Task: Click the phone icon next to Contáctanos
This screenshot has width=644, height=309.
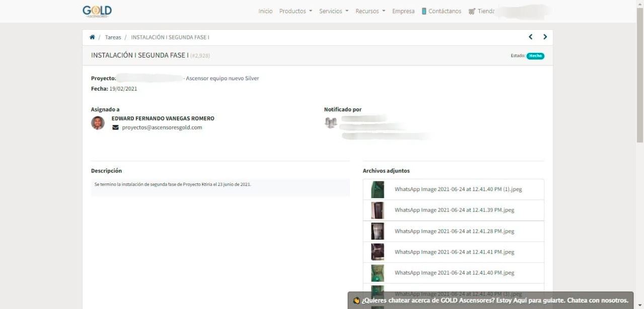Action: point(424,11)
